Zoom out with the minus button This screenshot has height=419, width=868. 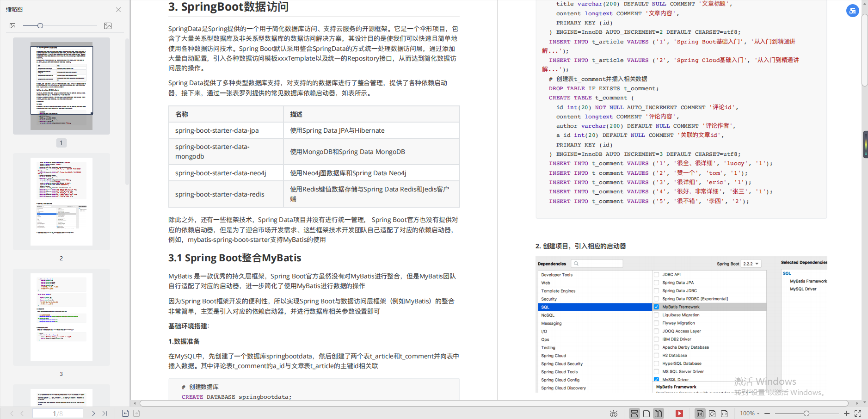point(767,413)
